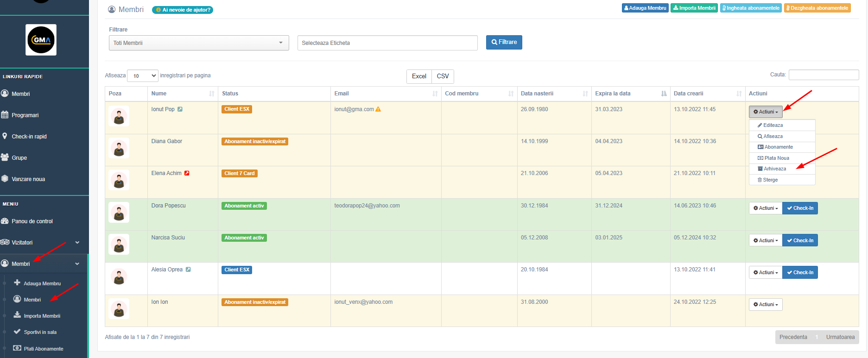Open Check-in rapid link
This screenshot has width=868, height=358.
(29, 136)
